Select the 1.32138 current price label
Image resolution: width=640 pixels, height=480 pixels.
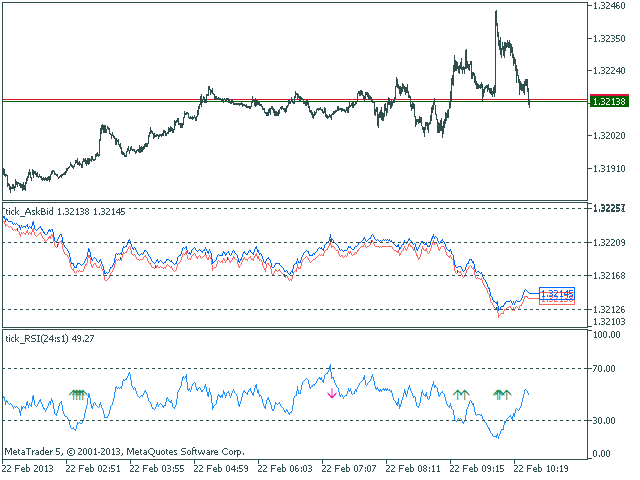[609, 101]
